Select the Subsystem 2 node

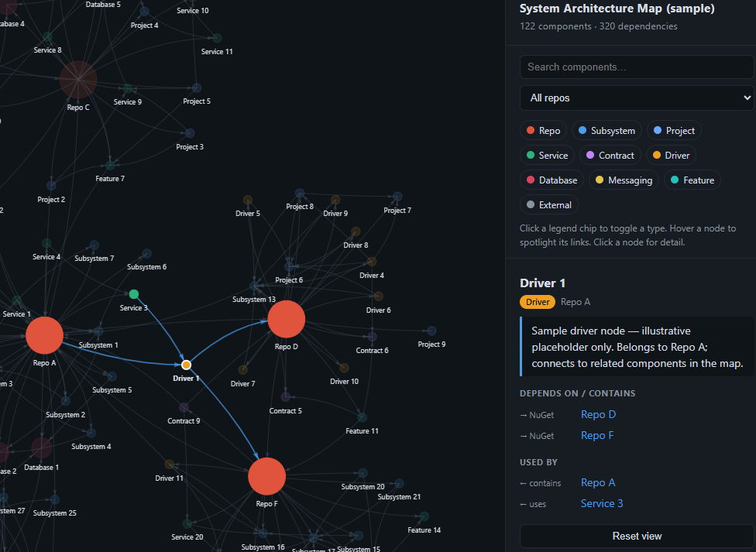(x=66, y=401)
